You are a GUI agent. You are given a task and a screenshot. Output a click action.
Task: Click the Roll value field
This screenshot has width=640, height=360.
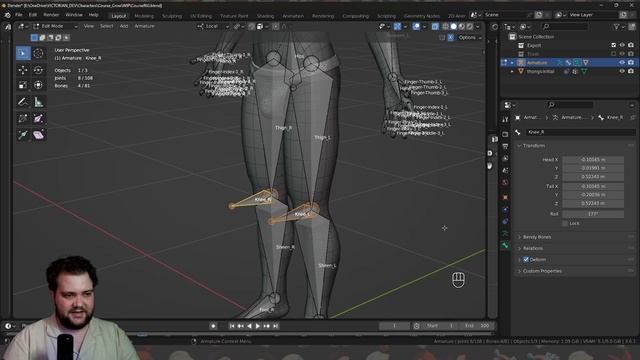coord(593,214)
